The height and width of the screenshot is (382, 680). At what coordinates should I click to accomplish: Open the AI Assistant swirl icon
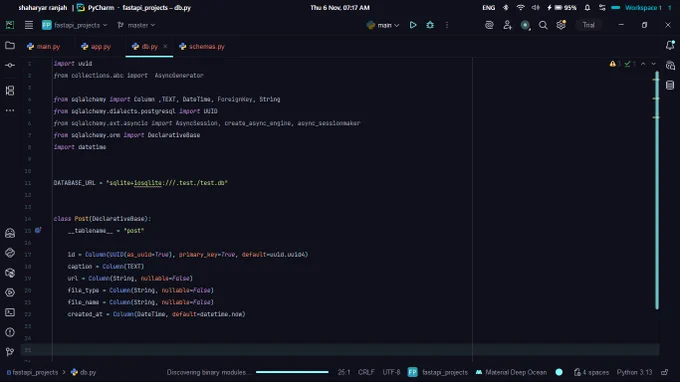pyautogui.click(x=489, y=25)
